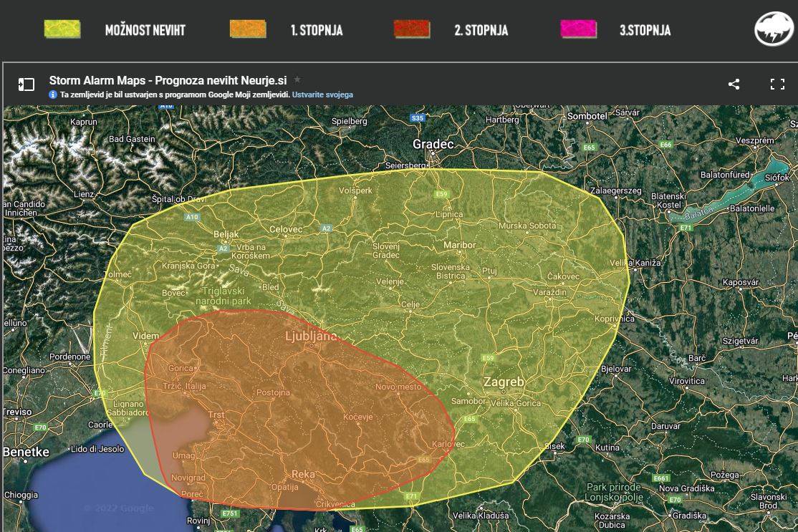Star the Storm Alarm Maps map
This screenshot has height=532, width=798.
pyautogui.click(x=298, y=80)
